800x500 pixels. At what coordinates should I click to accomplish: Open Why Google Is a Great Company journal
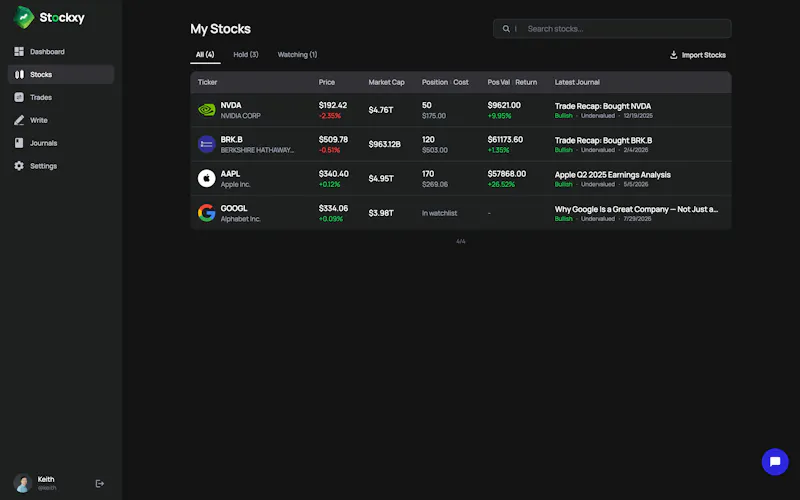coord(636,209)
